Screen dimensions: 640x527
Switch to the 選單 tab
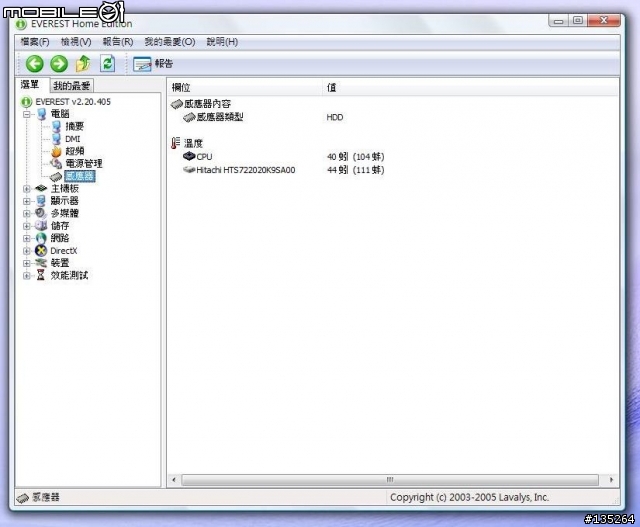pyautogui.click(x=30, y=84)
